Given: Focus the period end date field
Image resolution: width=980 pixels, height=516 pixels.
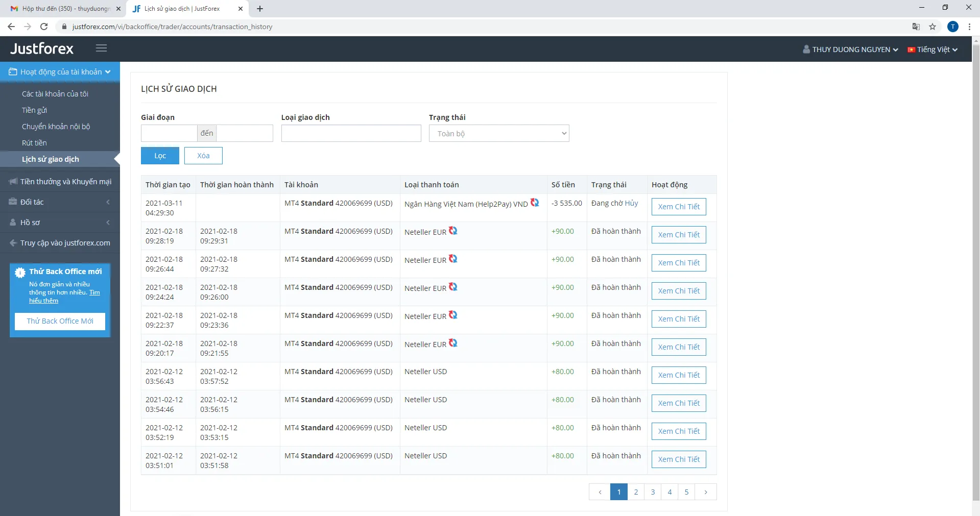Looking at the screenshot, I should (245, 133).
